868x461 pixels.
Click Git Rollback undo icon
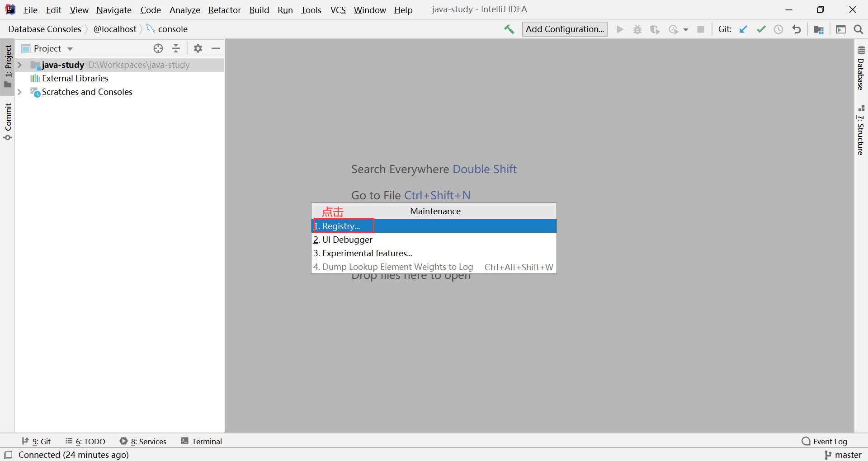click(797, 29)
